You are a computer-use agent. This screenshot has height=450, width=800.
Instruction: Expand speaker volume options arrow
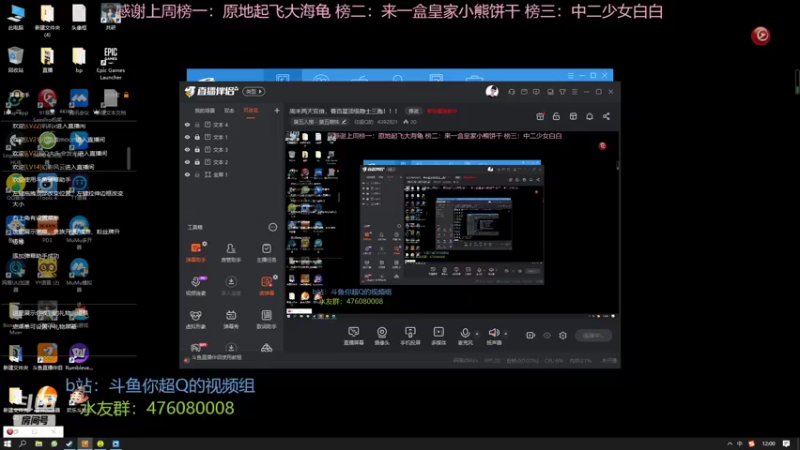[x=506, y=334]
